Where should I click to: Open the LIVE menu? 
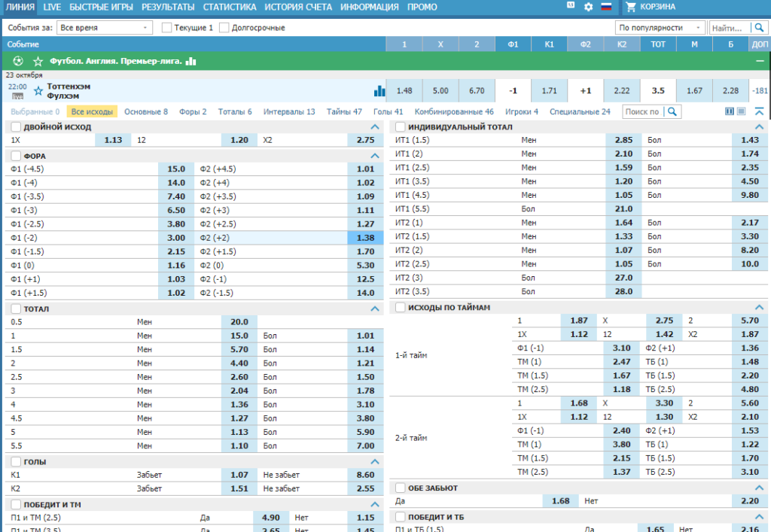(52, 7)
